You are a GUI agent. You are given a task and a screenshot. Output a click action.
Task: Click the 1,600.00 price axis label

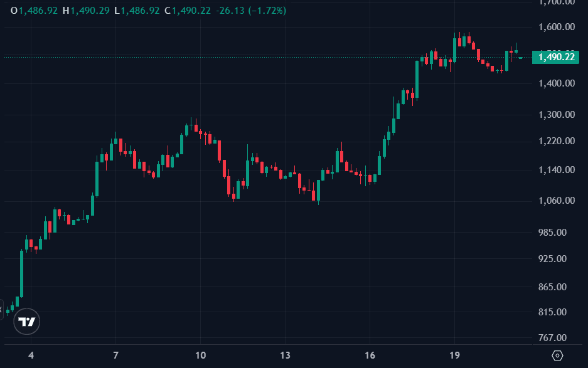click(x=557, y=27)
